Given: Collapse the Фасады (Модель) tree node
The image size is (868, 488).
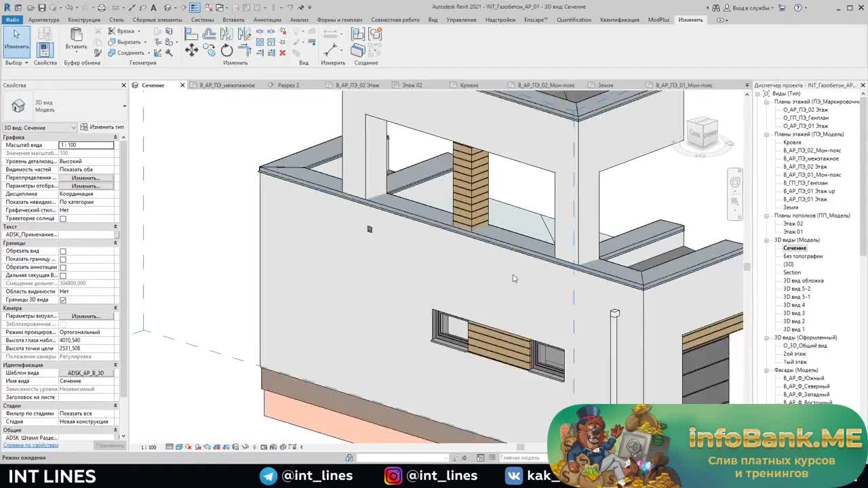Looking at the screenshot, I should (x=767, y=370).
